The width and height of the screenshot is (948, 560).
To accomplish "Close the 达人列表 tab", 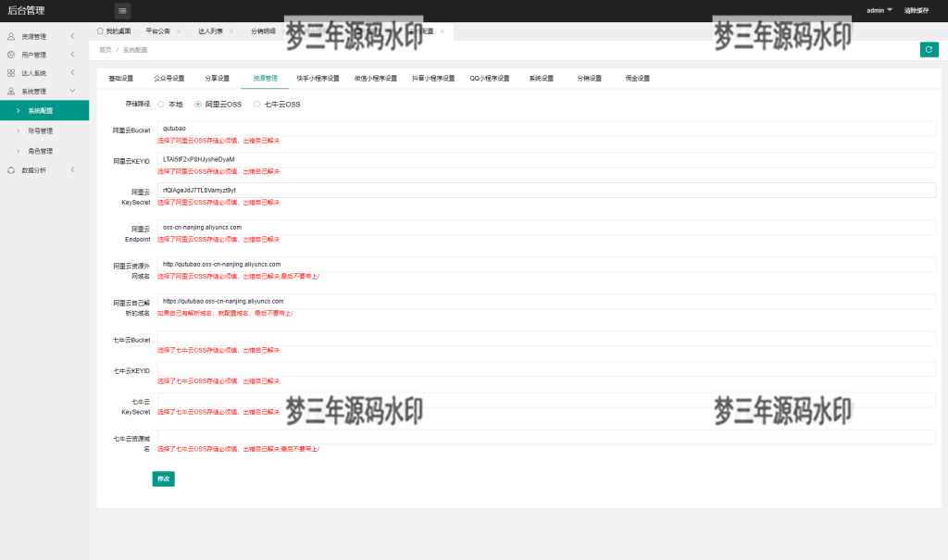I will pos(231,31).
